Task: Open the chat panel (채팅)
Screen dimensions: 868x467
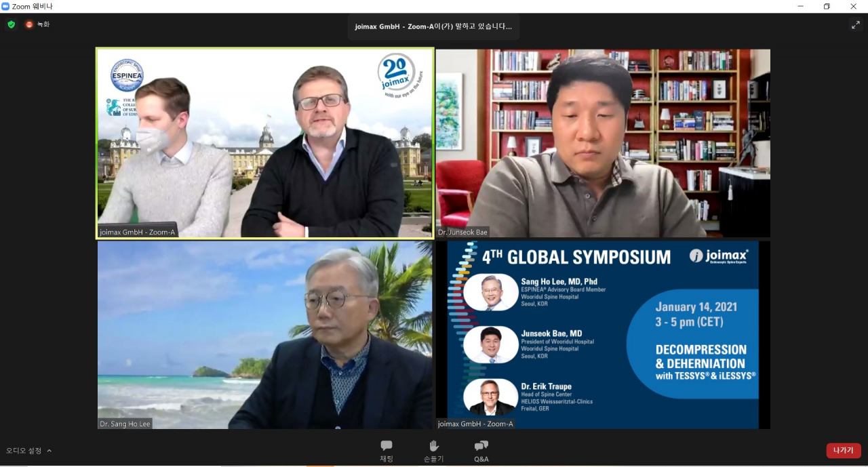Action: pos(387,451)
